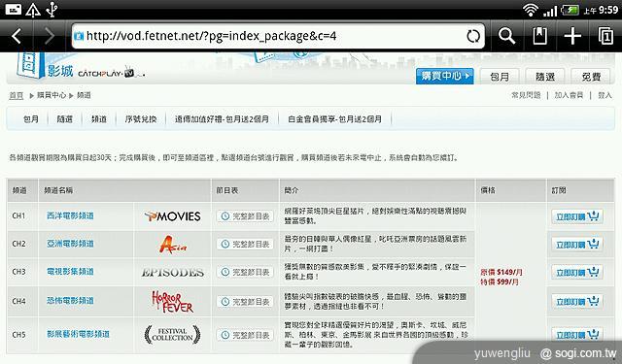Image resolution: width=622 pixels, height=364 pixels.
Task: Subscribe to CH1 with 立即訂購 cart button
Action: tap(577, 216)
